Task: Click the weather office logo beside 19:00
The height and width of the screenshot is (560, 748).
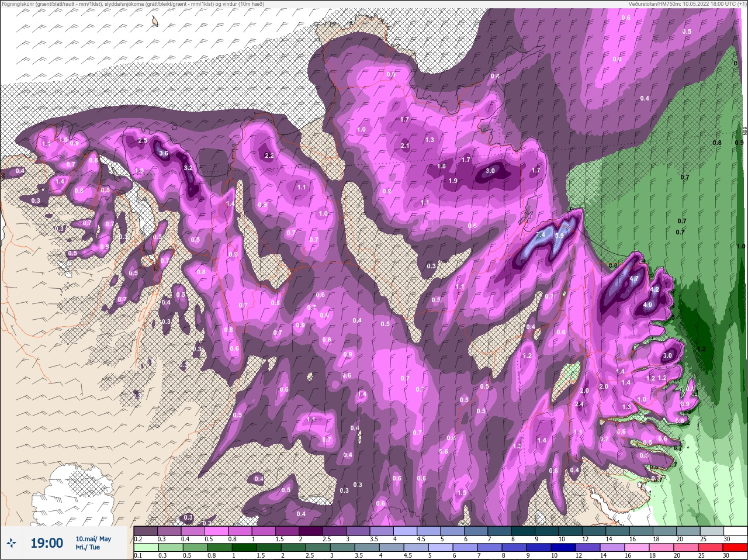Action: coord(11,543)
